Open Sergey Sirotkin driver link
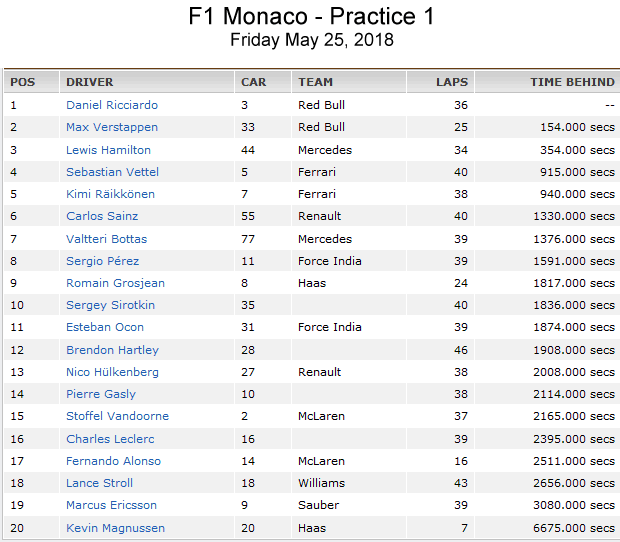620x542 pixels. (110, 305)
